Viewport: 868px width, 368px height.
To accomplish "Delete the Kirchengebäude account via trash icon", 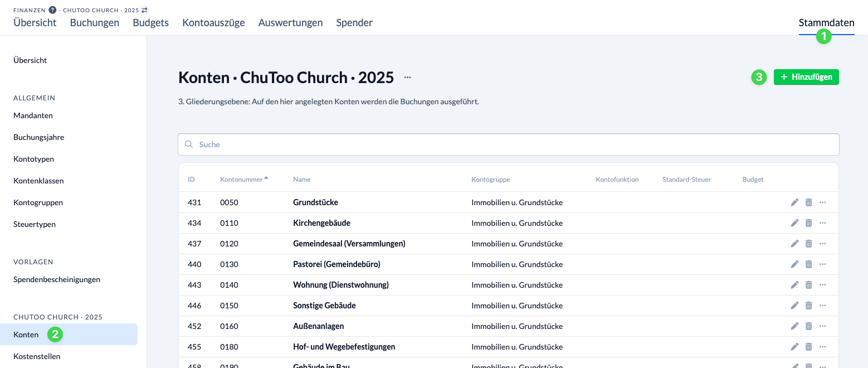I will pos(808,223).
